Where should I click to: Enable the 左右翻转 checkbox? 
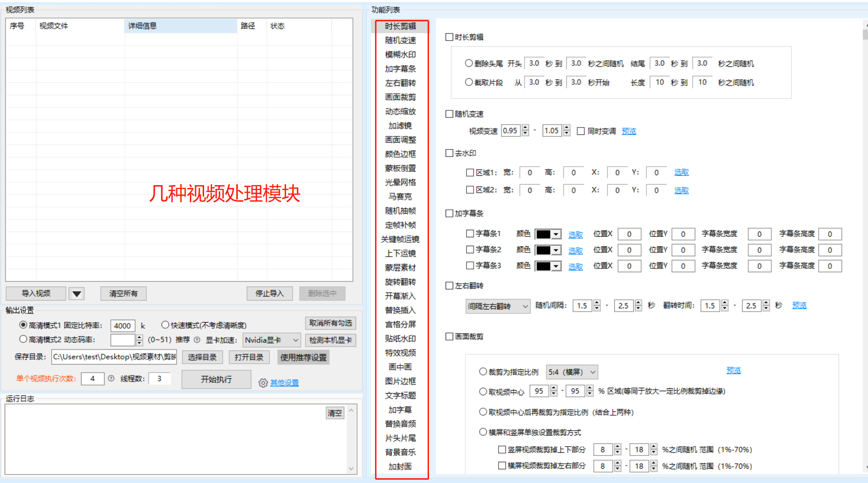(x=449, y=286)
